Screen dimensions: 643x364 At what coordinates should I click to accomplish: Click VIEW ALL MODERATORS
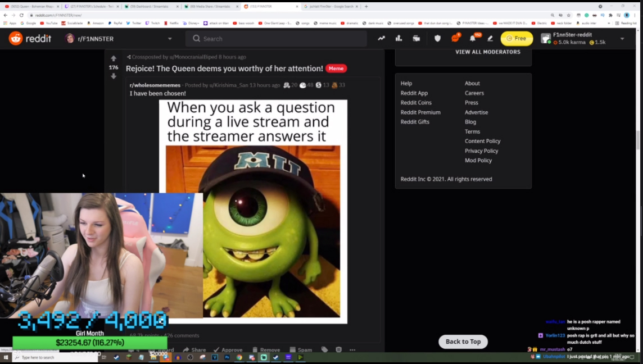point(487,52)
